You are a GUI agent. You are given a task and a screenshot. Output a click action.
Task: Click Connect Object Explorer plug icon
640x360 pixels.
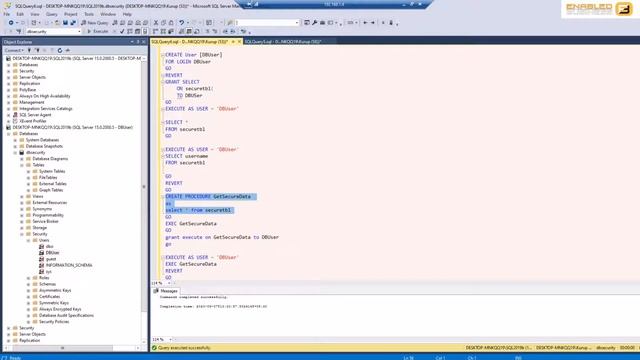29,50
